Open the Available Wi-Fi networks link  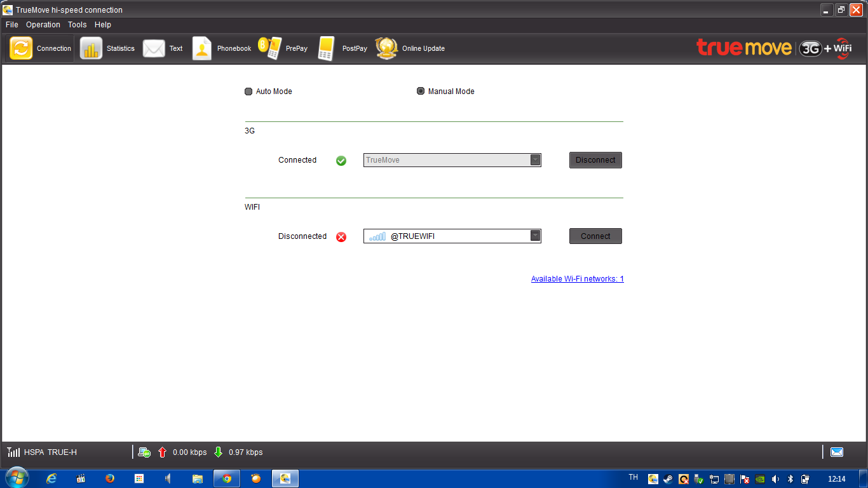coord(578,279)
